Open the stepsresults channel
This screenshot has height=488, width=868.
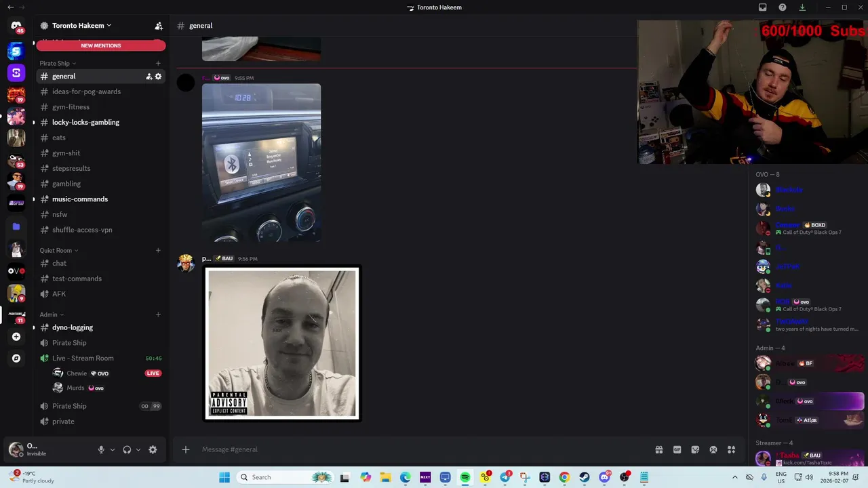(101, 168)
